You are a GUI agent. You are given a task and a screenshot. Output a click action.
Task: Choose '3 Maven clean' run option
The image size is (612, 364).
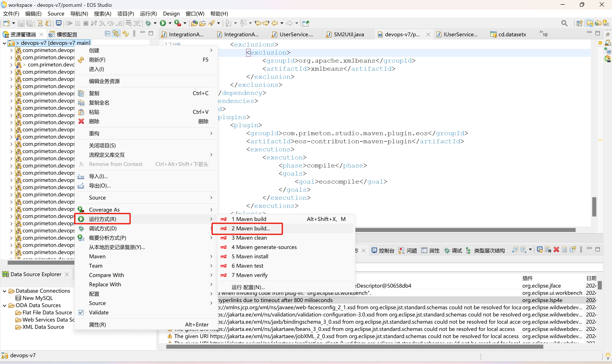(249, 238)
